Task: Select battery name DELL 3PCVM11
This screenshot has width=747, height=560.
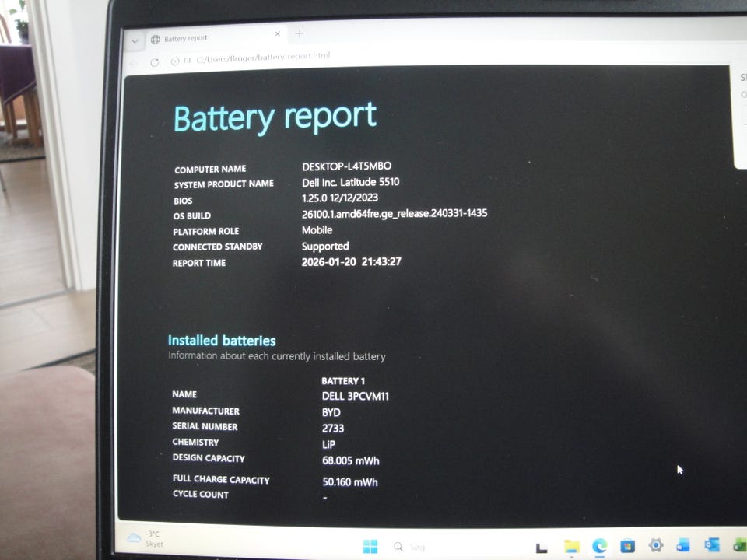Action: pos(356,396)
